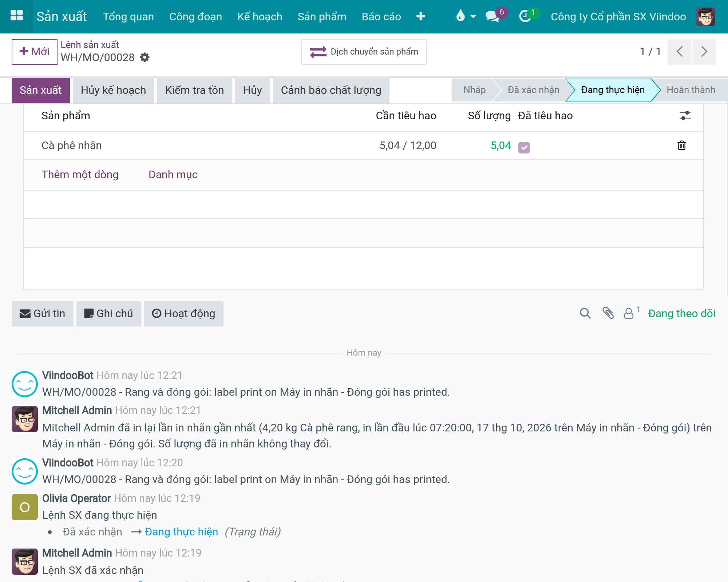Search messages with the magnifier icon
The height and width of the screenshot is (582, 728).
coord(585,313)
